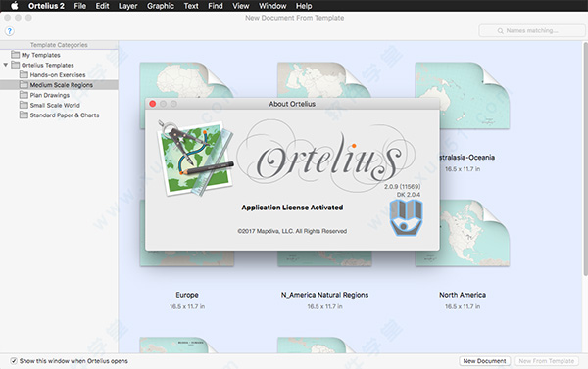Click the N_America Natural Regions label
588x369 pixels.
324,295
